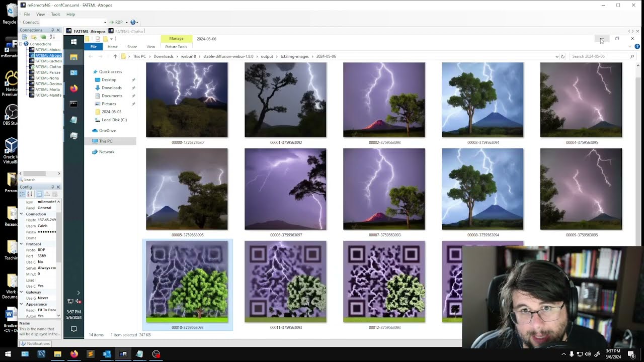Collapse the Connections root tree node
Screen dimensions: 644x362
(21, 44)
